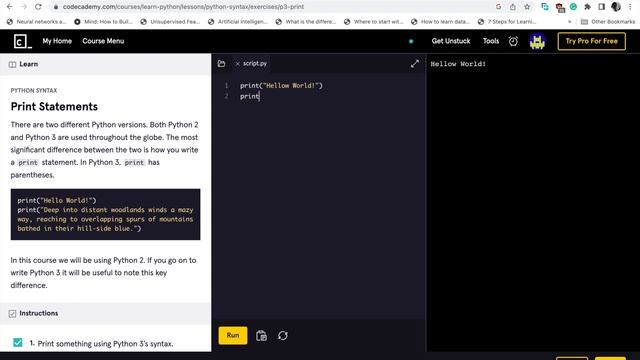
Task: Click the red extension icon
Action: [x=560, y=7]
